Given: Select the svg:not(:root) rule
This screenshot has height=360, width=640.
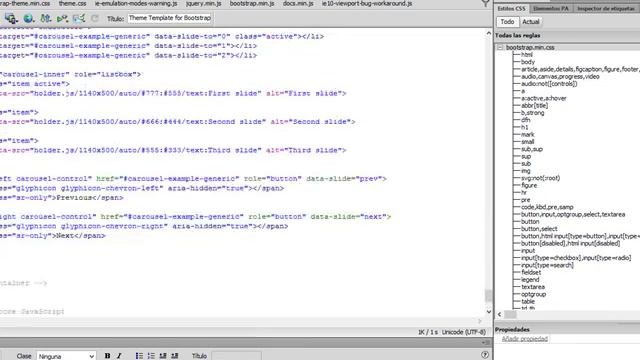Looking at the screenshot, I should [x=540, y=178].
